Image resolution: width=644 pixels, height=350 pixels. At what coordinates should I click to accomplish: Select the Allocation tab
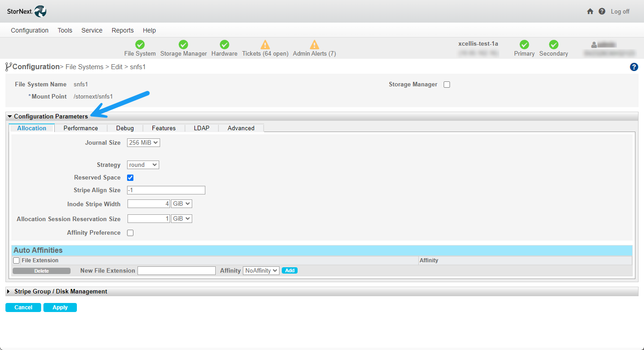point(32,128)
